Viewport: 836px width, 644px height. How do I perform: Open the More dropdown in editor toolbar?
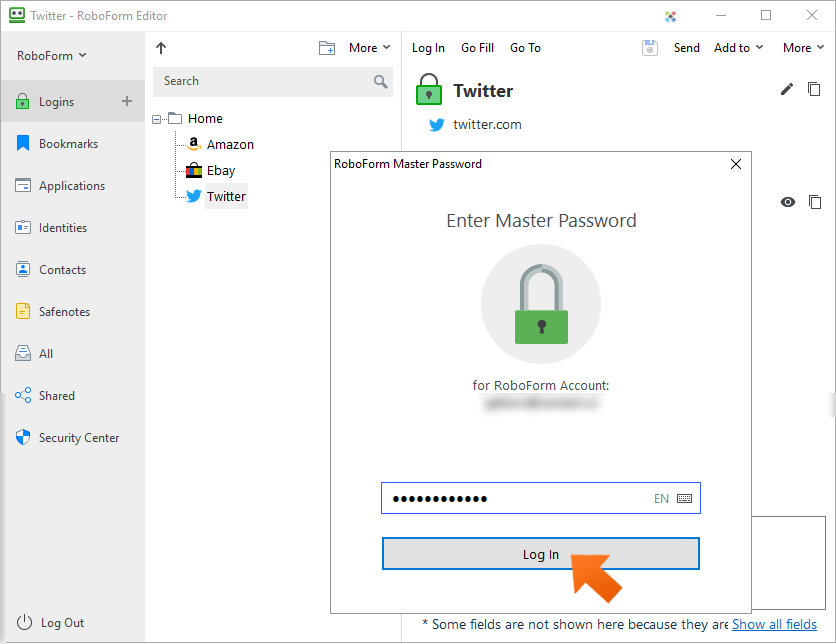pos(803,48)
